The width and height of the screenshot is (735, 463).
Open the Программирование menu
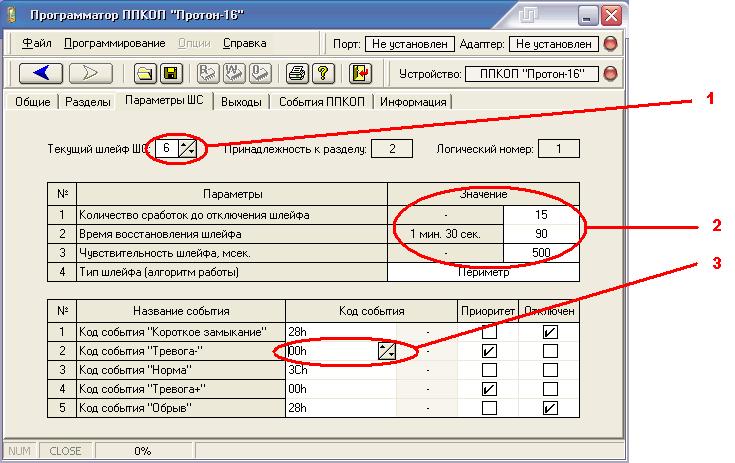click(x=114, y=43)
